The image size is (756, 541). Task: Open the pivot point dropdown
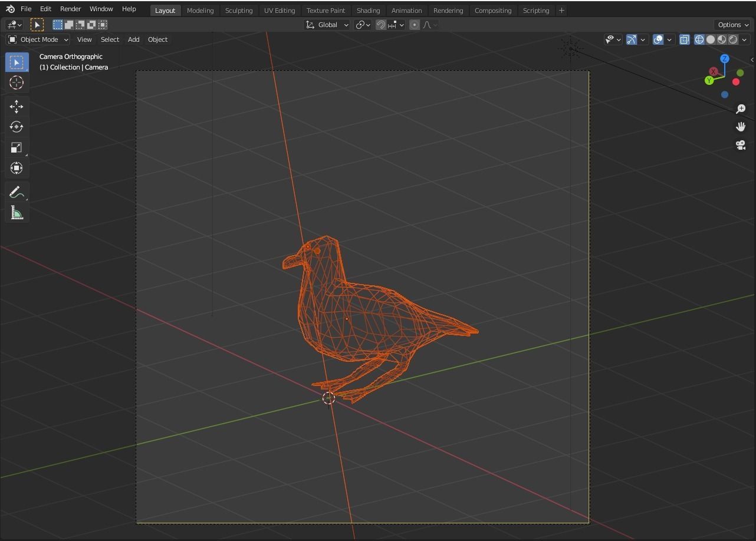(x=363, y=25)
